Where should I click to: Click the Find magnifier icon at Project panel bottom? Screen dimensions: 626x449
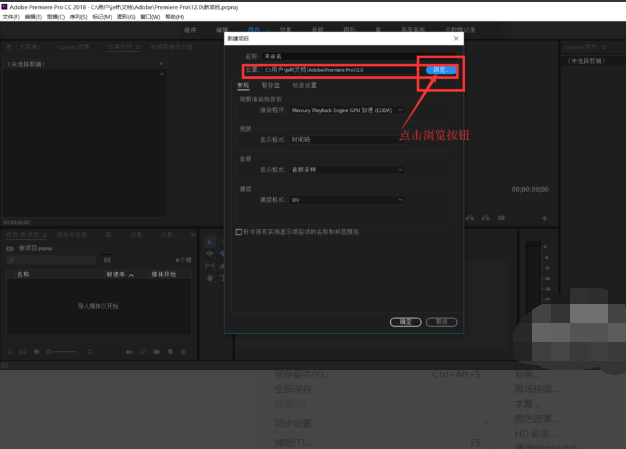[x=143, y=352]
